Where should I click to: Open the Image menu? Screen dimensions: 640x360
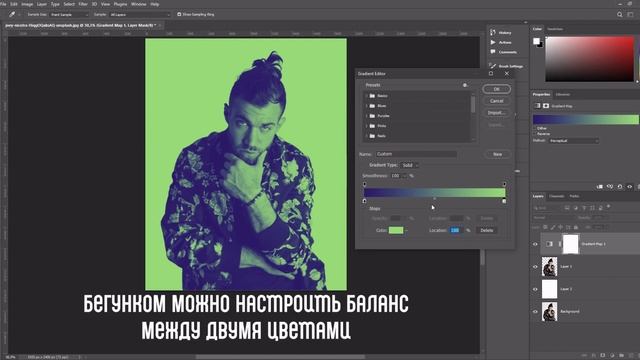27,4
